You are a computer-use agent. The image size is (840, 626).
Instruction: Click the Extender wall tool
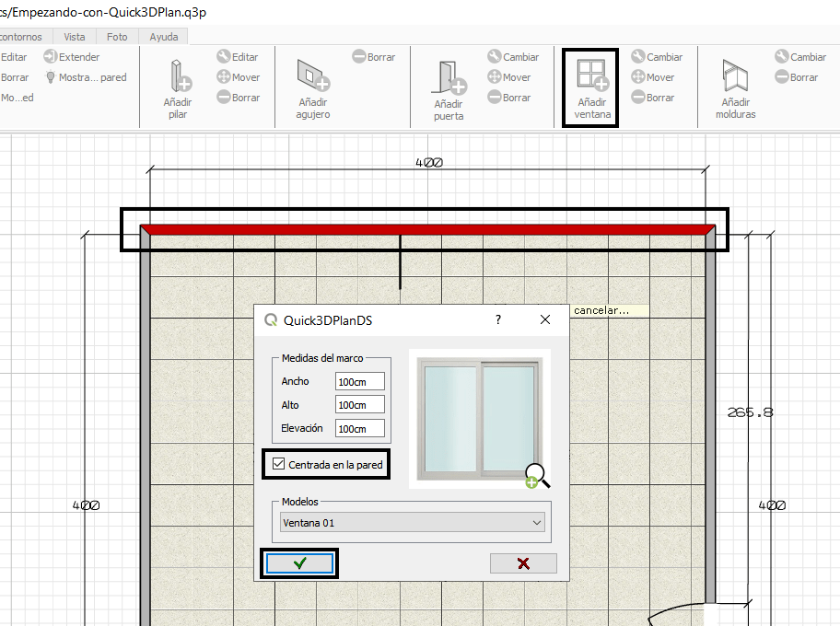pyautogui.click(x=72, y=57)
